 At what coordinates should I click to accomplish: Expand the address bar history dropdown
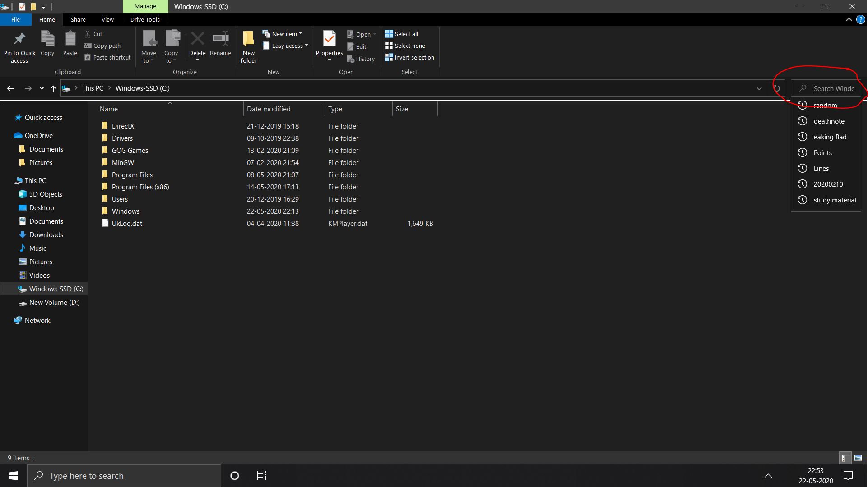(759, 88)
